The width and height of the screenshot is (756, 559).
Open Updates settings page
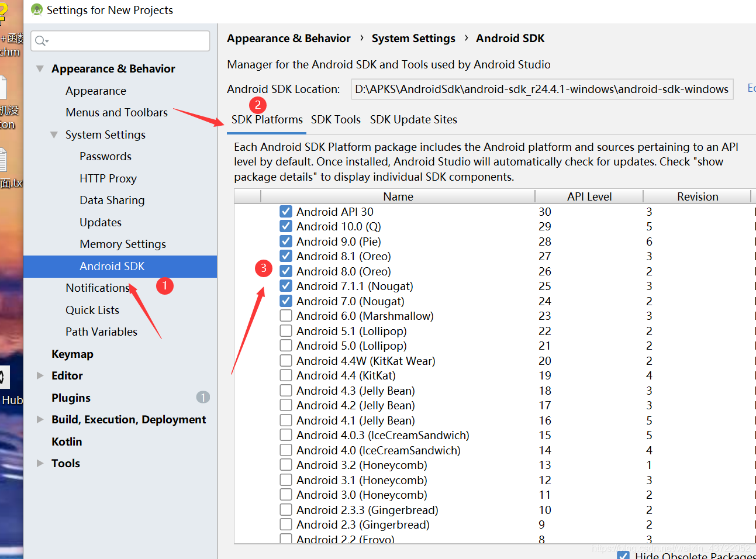click(101, 222)
